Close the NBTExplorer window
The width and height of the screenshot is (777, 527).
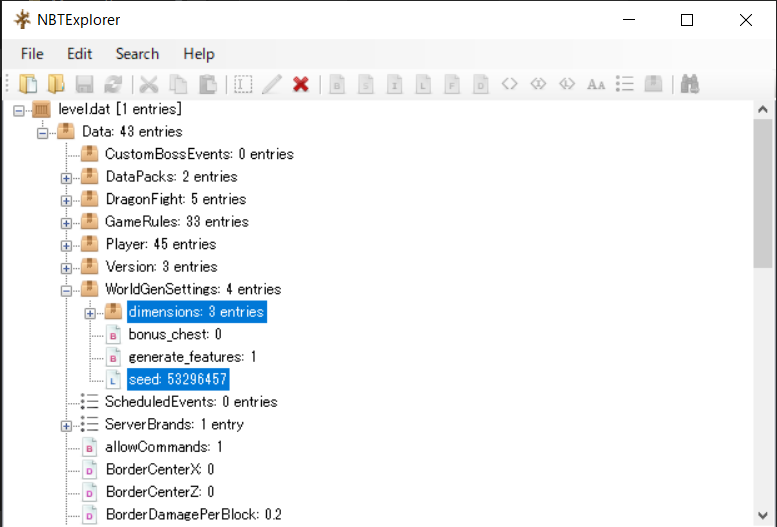tap(745, 20)
